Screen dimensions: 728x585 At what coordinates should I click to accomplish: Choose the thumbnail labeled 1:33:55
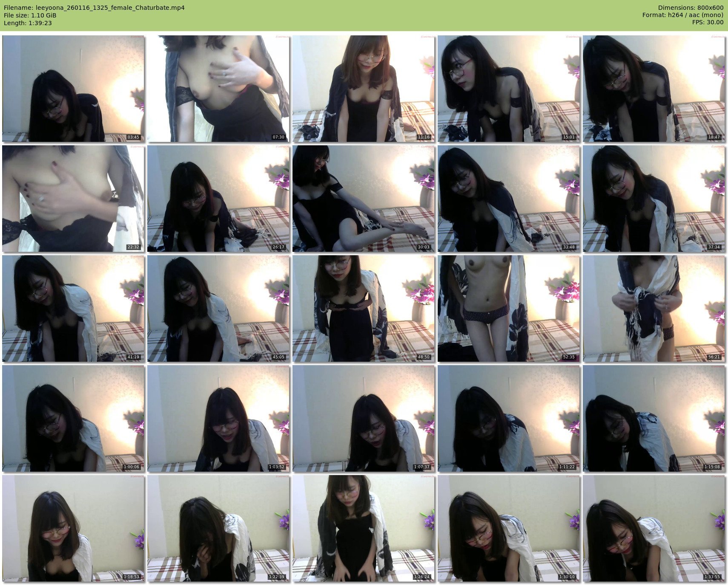click(654, 528)
